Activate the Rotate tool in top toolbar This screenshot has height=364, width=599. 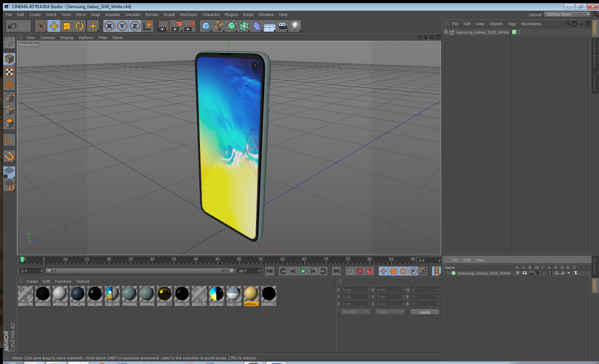coord(80,26)
